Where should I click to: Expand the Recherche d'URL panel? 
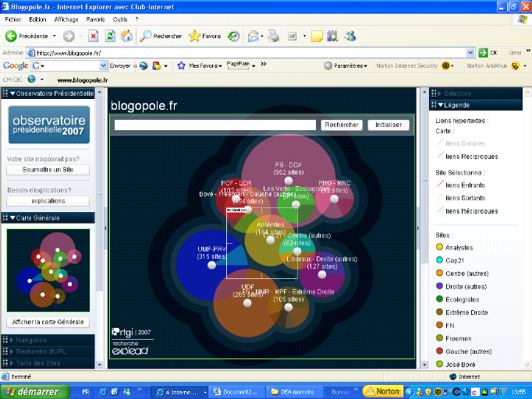(12, 351)
